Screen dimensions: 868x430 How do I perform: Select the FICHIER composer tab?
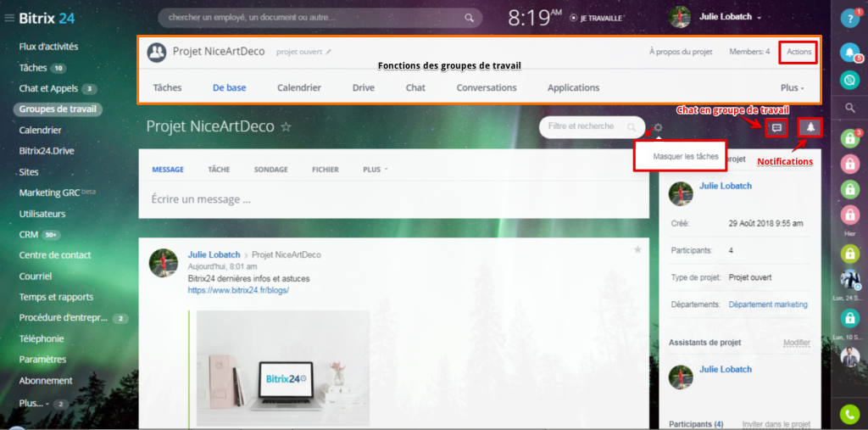coord(325,170)
